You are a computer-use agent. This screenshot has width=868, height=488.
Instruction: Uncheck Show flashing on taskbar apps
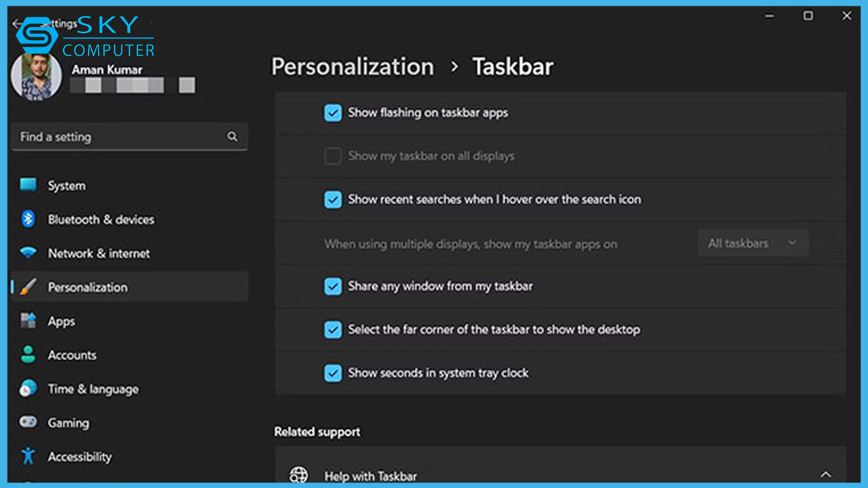point(332,113)
